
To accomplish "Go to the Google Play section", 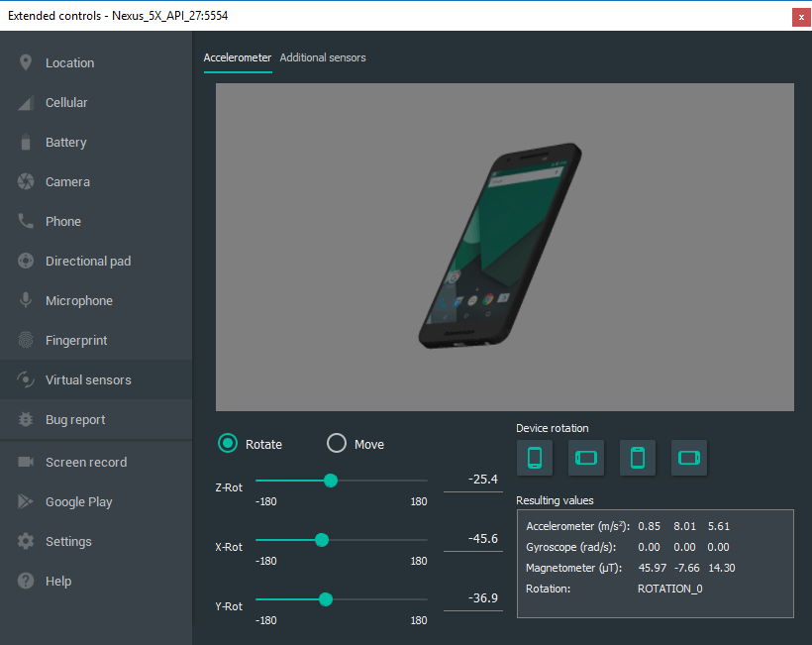I will pyautogui.click(x=96, y=502).
